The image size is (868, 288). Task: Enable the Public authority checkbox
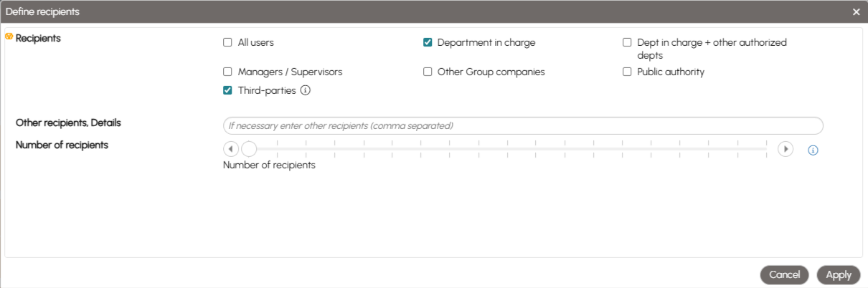tap(627, 72)
